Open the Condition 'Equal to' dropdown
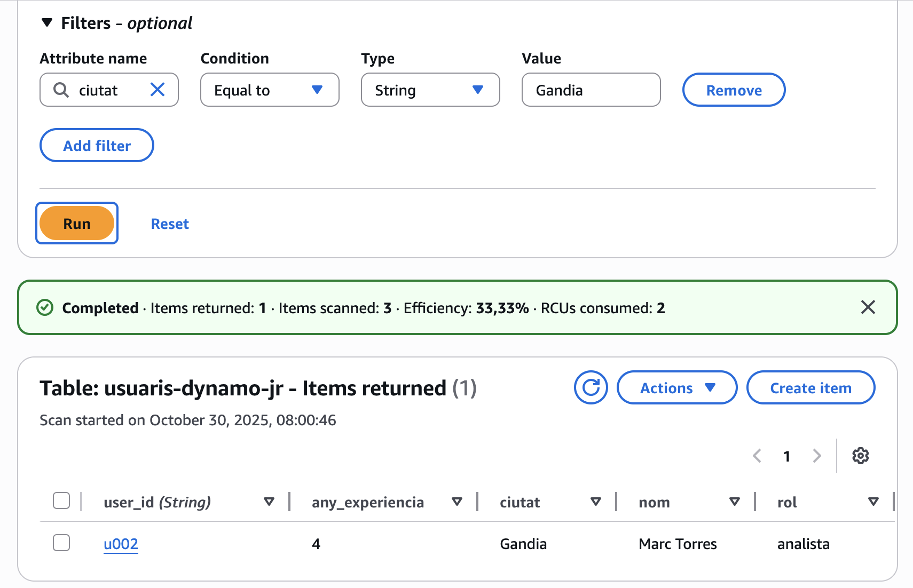Viewport: 913px width, 588px height. [270, 90]
